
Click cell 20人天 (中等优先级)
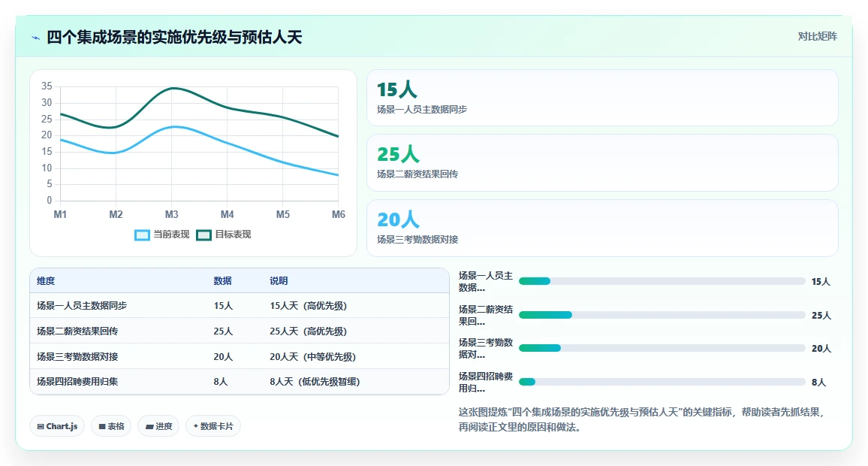pyautogui.click(x=313, y=357)
